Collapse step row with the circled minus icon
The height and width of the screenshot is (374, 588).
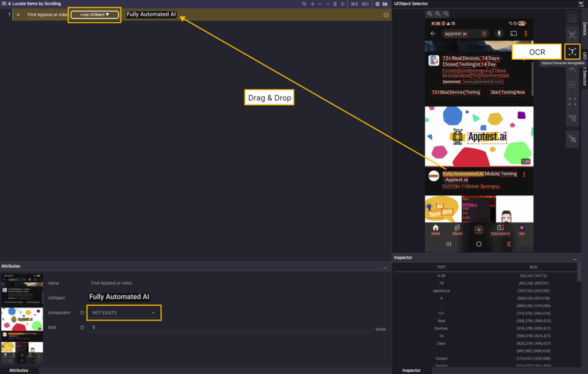click(386, 14)
